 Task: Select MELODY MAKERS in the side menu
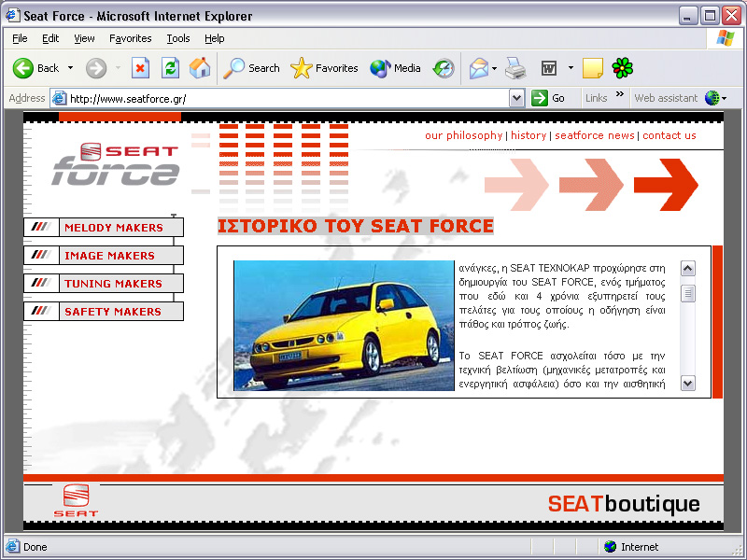coord(104,227)
